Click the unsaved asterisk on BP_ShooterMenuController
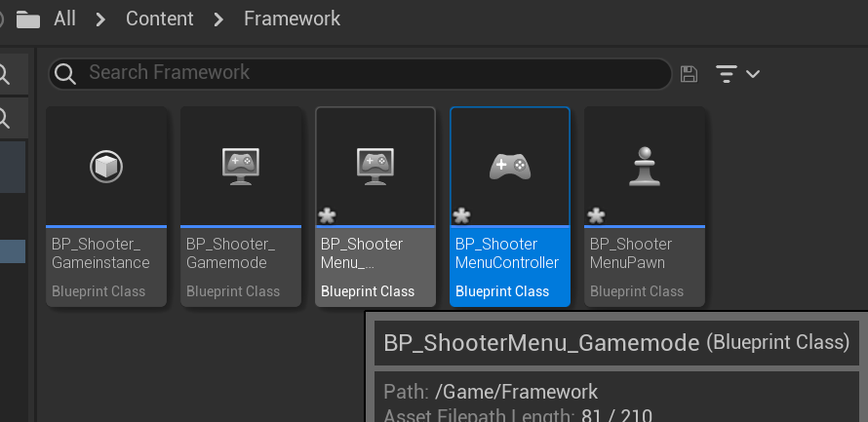Image resolution: width=868 pixels, height=422 pixels. pyautogui.click(x=461, y=215)
